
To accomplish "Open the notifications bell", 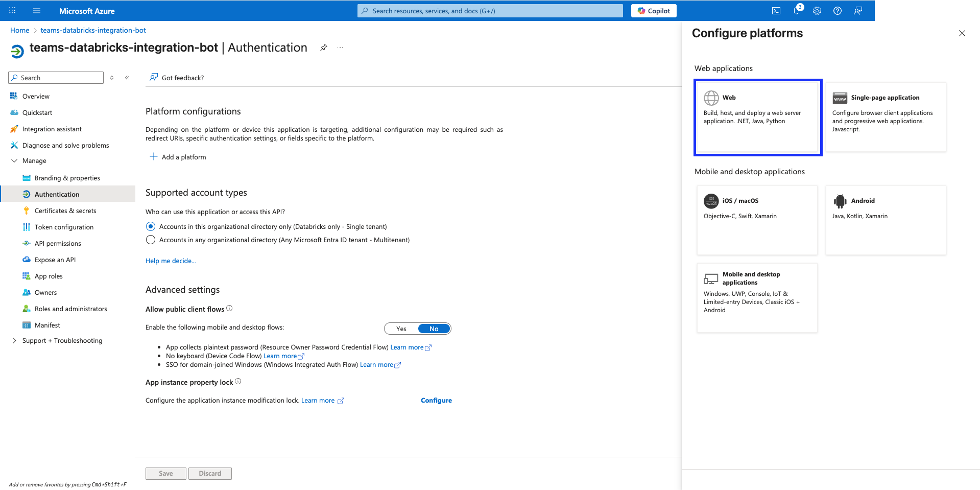I will pos(797,11).
